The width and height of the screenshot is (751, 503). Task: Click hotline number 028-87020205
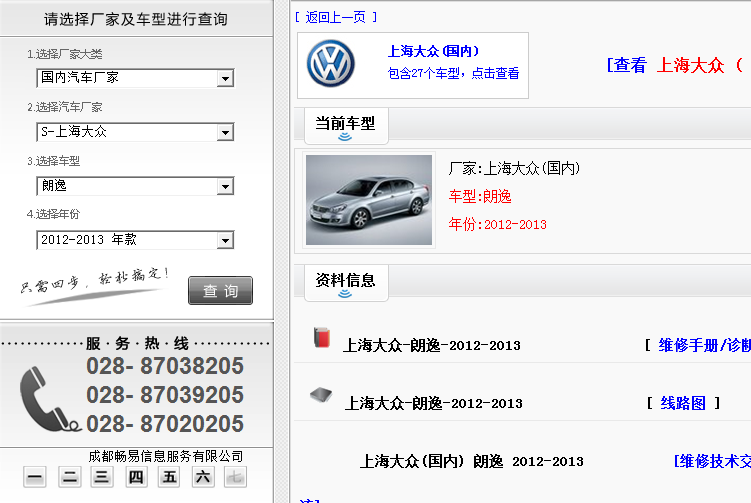(165, 424)
